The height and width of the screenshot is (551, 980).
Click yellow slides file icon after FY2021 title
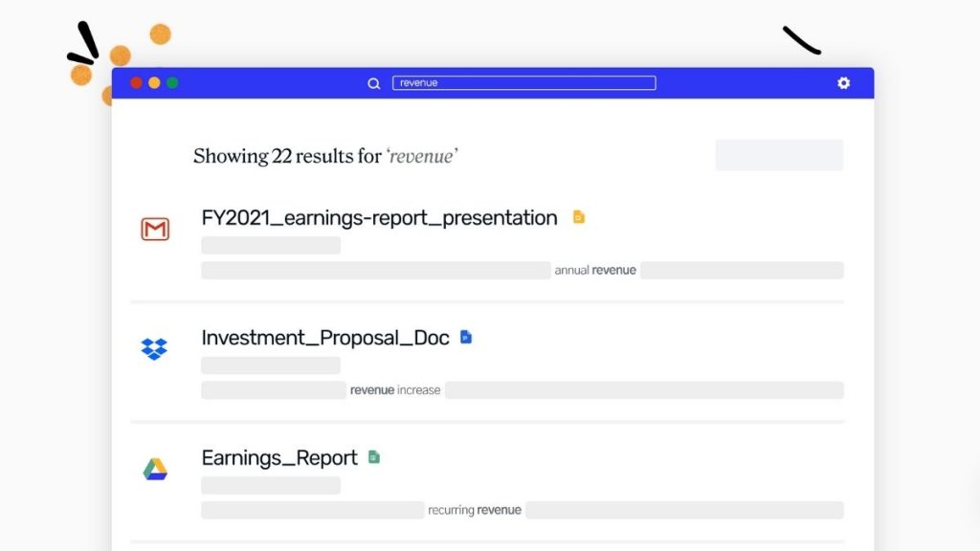coord(579,217)
